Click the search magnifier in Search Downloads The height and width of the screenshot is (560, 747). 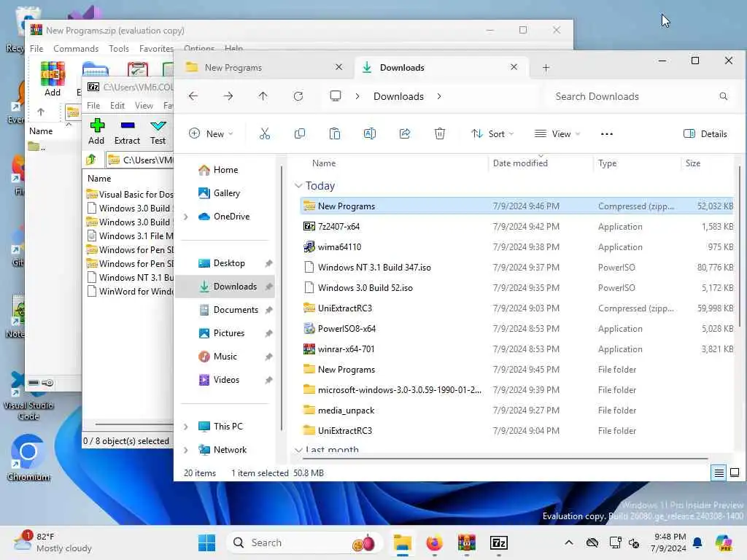[x=723, y=96]
